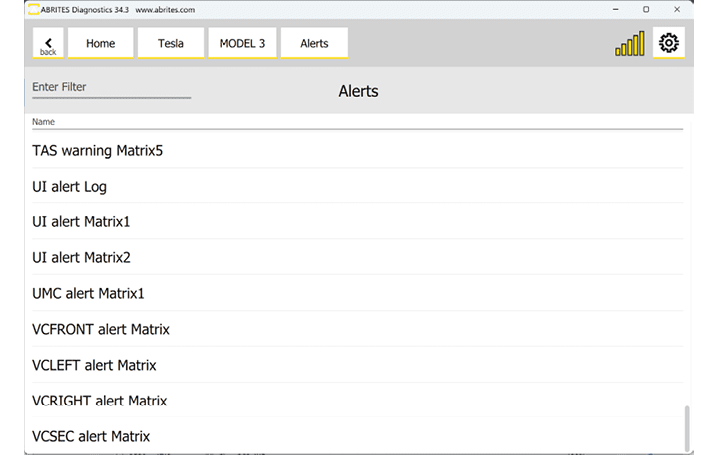This screenshot has width=719, height=455.
Task: Sort by the Name column header
Action: 44,122
